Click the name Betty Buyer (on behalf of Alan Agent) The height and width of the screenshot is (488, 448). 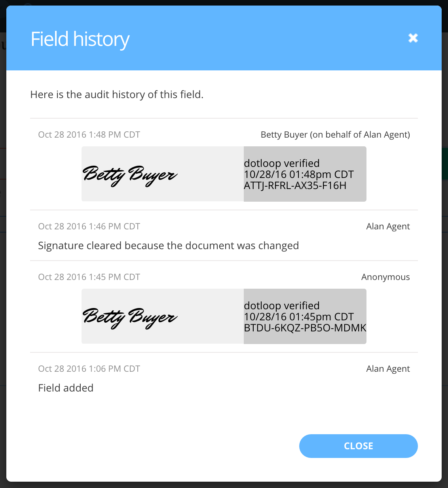[x=335, y=134]
